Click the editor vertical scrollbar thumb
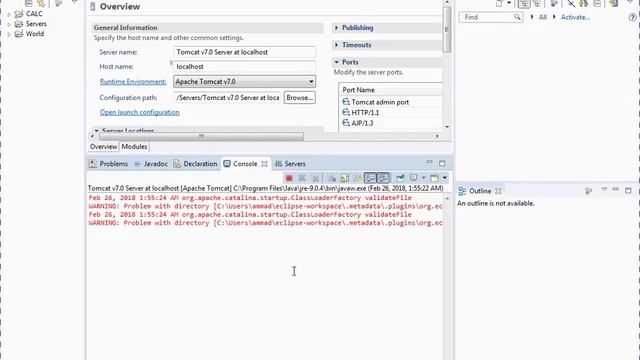This screenshot has width=640, height=360. click(447, 29)
